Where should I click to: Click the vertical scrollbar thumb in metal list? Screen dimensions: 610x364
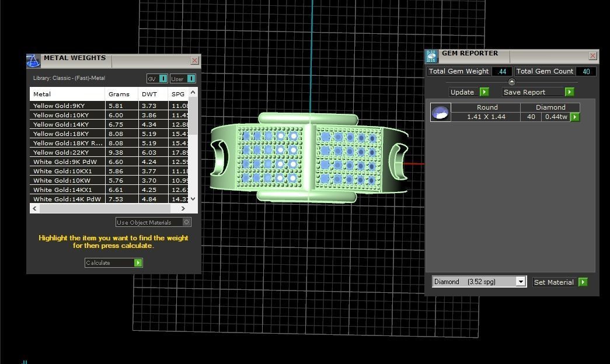pyautogui.click(x=193, y=116)
